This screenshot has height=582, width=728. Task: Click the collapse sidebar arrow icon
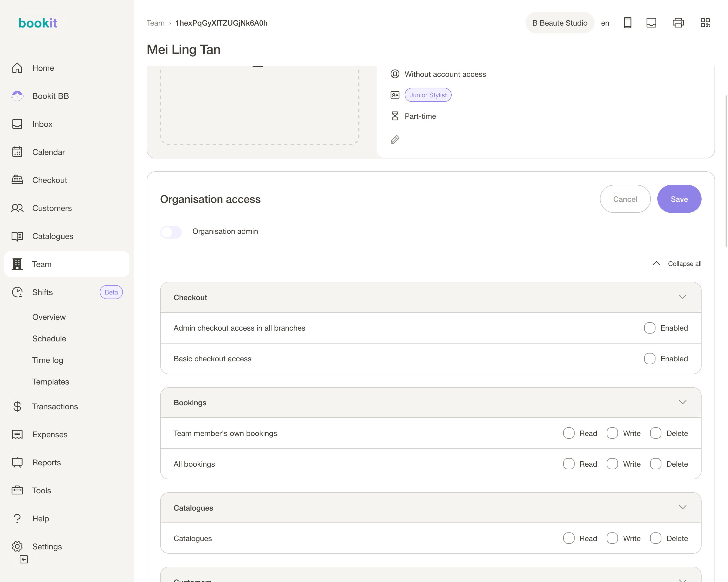(x=24, y=559)
